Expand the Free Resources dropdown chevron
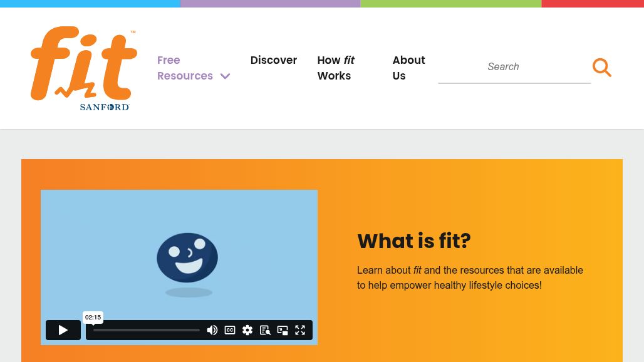The height and width of the screenshot is (362, 644). coord(225,76)
